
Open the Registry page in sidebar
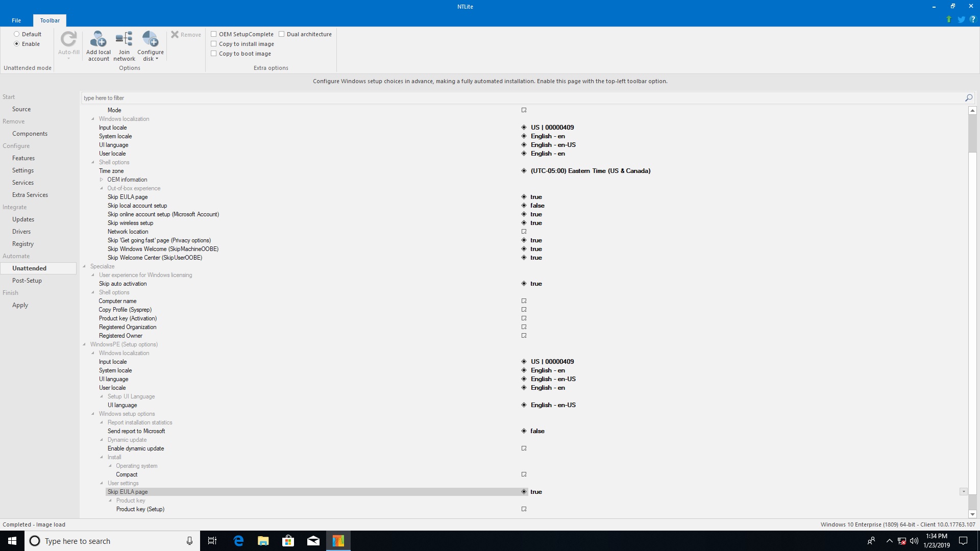23,244
